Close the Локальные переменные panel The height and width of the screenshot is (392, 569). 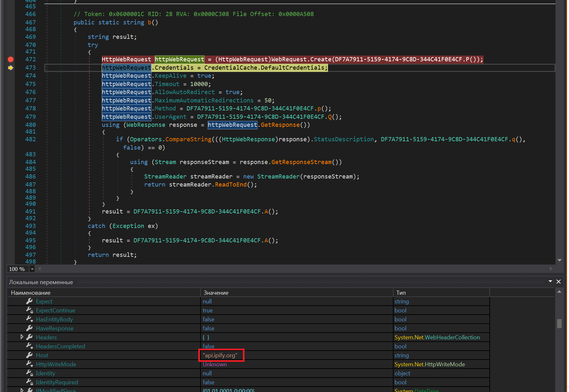click(559, 282)
